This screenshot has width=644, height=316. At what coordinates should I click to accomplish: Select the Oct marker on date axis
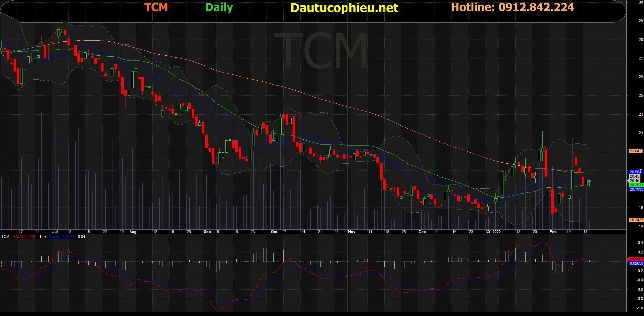coord(274,232)
